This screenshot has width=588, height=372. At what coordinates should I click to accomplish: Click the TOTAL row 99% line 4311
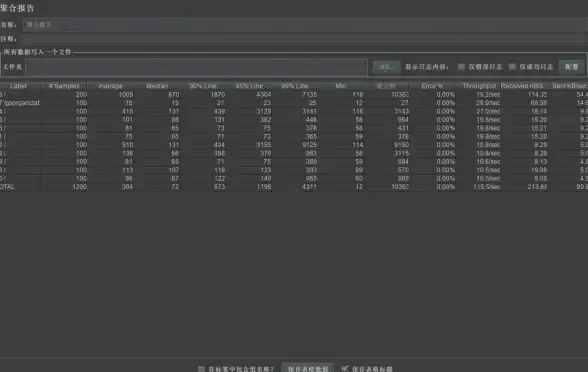click(x=310, y=187)
